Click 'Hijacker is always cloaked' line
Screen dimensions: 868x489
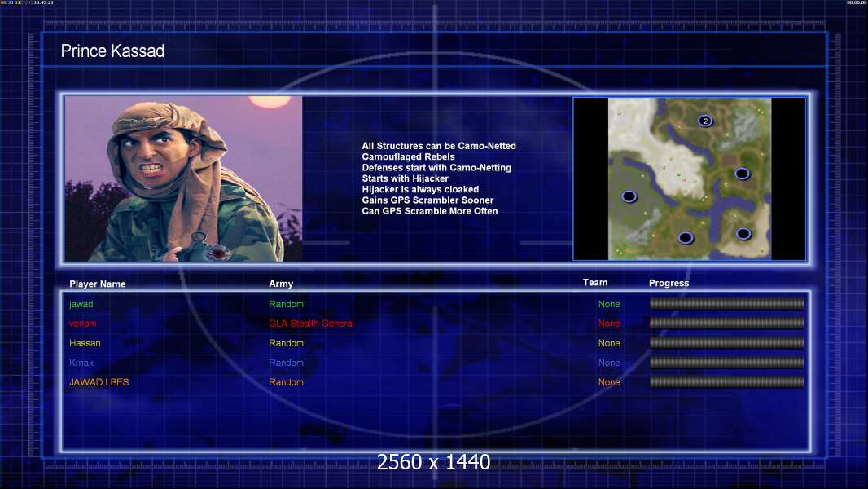(x=421, y=189)
